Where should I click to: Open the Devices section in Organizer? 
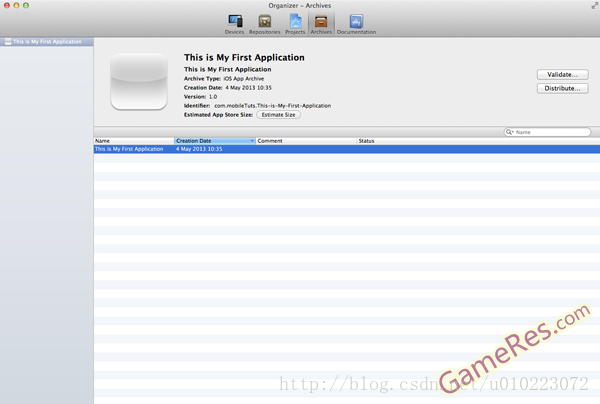pyautogui.click(x=234, y=24)
